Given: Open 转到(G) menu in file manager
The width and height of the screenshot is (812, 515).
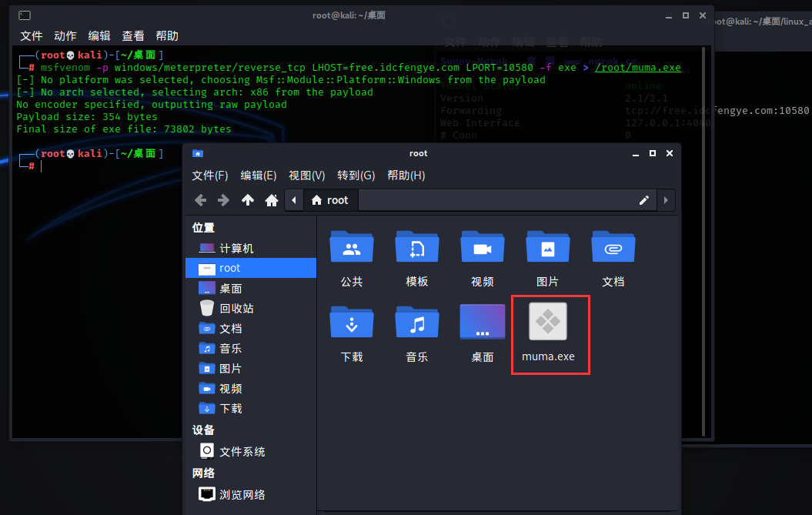Looking at the screenshot, I should coord(356,176).
